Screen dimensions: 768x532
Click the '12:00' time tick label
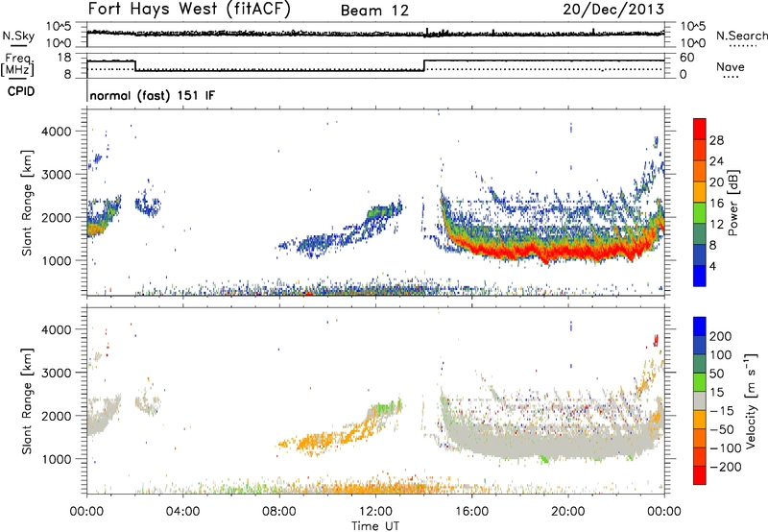tap(375, 511)
